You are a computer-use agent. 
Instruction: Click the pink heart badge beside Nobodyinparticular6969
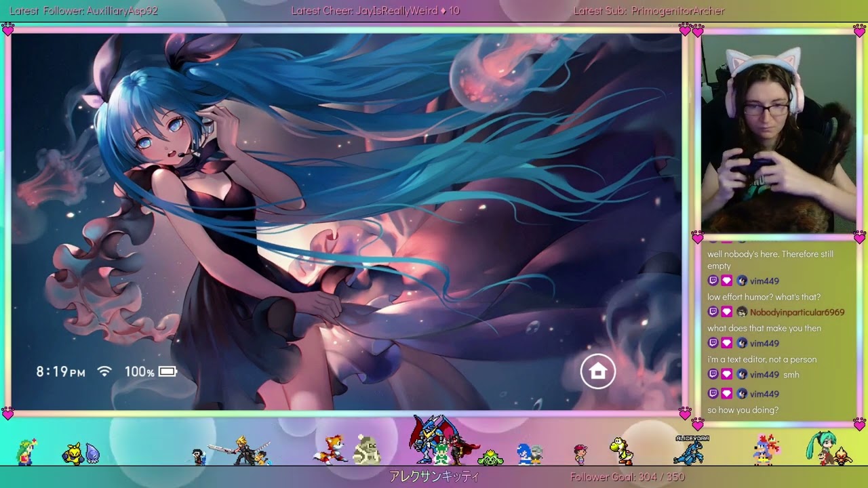[726, 312]
